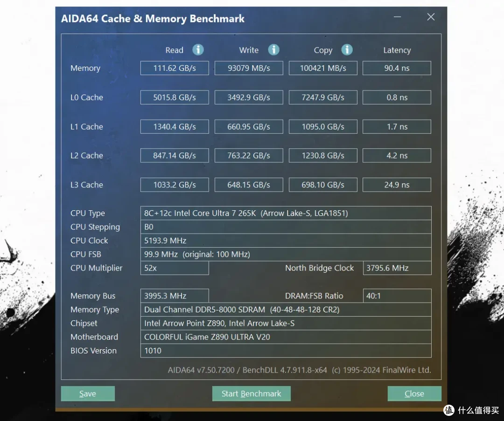Click the L3 Cache row label

click(87, 185)
